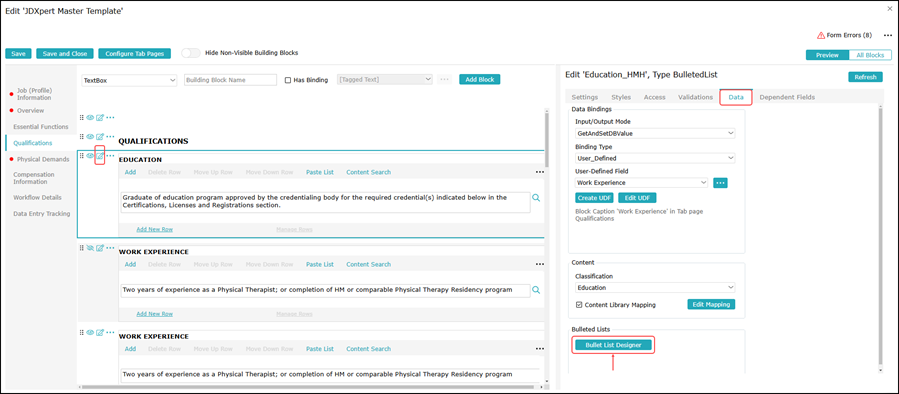Click Create UDF button
The image size is (899, 394).
(x=594, y=198)
